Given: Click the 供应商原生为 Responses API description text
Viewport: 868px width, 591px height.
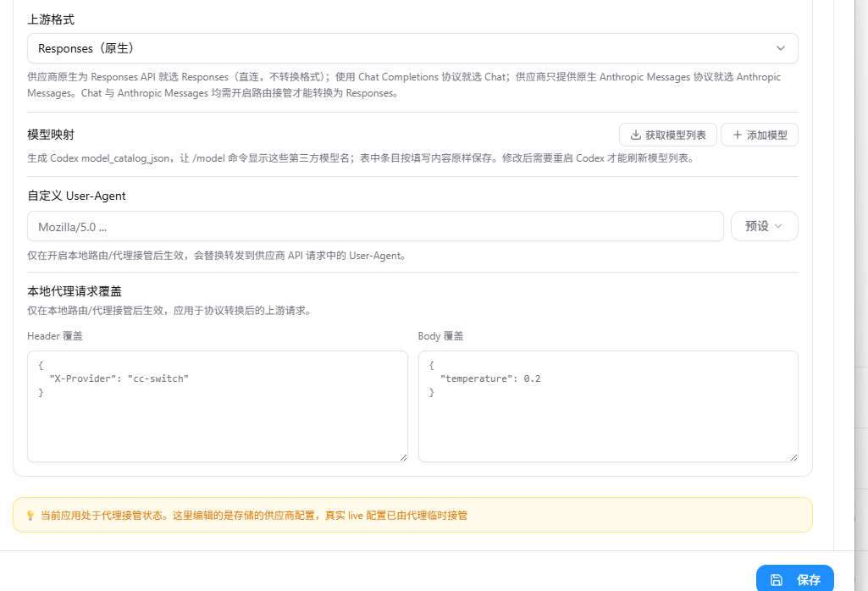Looking at the screenshot, I should click(404, 85).
